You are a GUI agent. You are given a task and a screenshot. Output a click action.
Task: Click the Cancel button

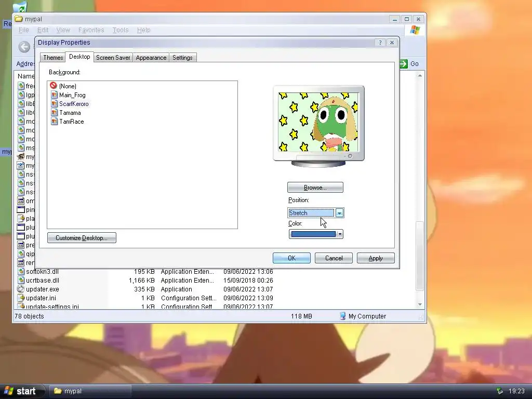pos(334,258)
